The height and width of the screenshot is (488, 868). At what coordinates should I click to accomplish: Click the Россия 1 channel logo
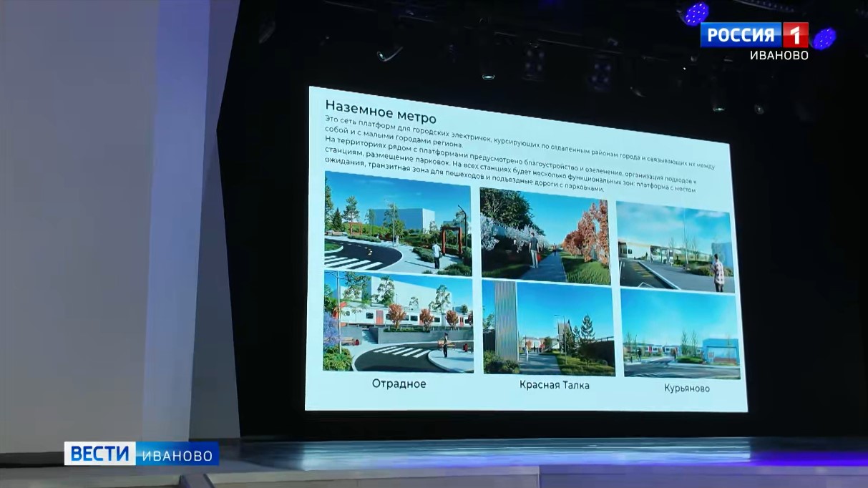(754, 35)
